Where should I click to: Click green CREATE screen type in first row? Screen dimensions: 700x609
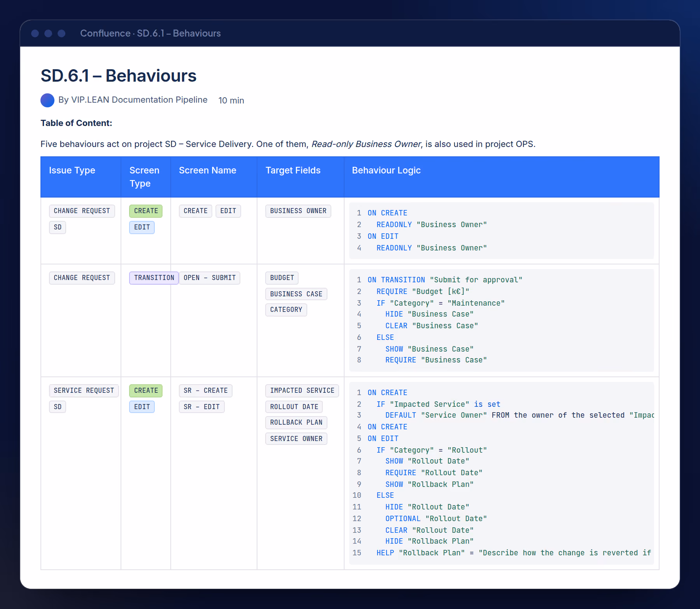(146, 211)
